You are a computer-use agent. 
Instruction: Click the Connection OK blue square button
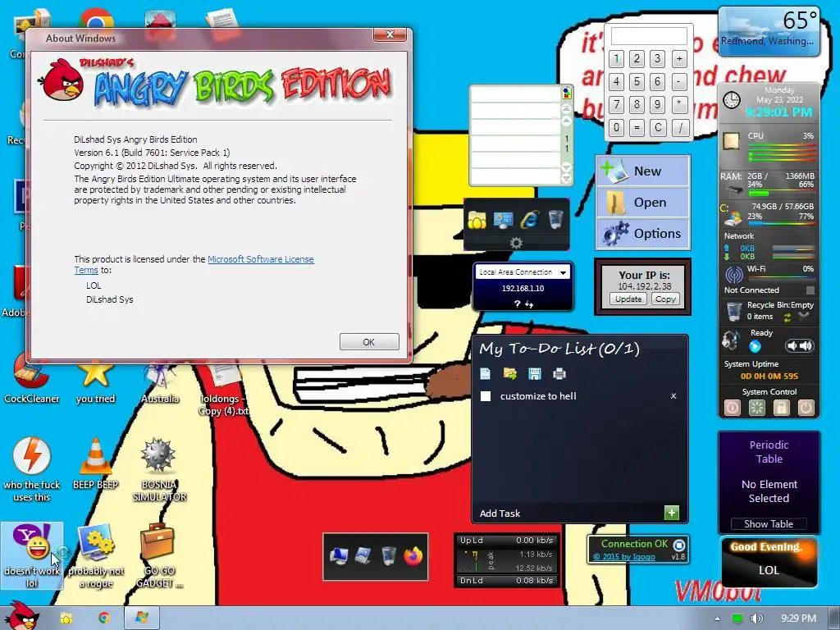click(678, 545)
